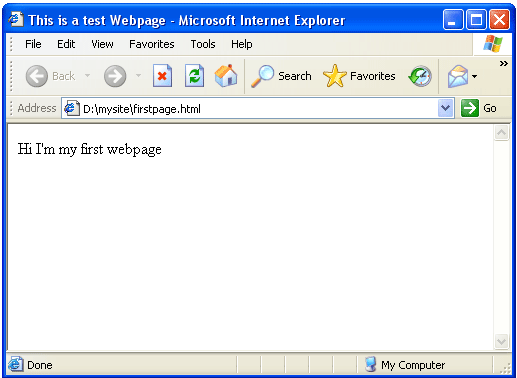Click the Back navigation button

[x=50, y=76]
